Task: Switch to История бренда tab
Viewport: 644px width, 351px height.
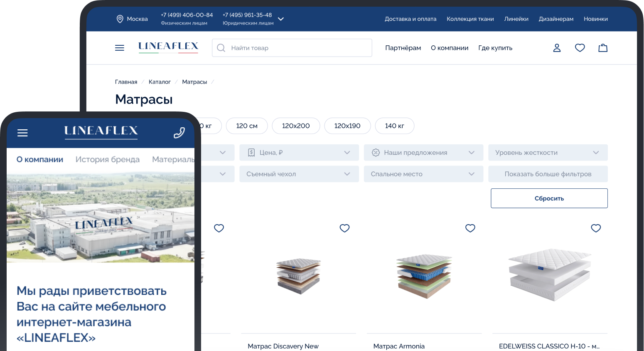Action: point(108,159)
